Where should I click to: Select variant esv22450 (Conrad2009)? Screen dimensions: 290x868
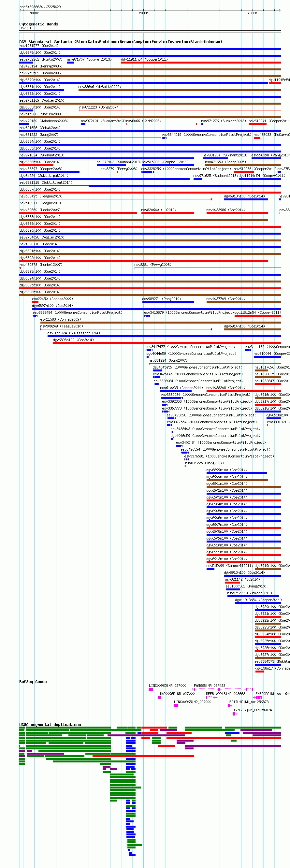point(52,299)
